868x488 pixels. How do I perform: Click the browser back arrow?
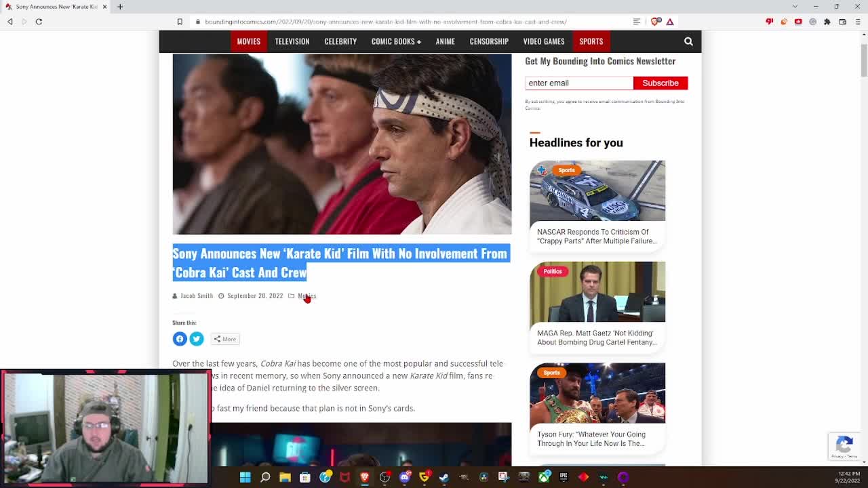(10, 22)
